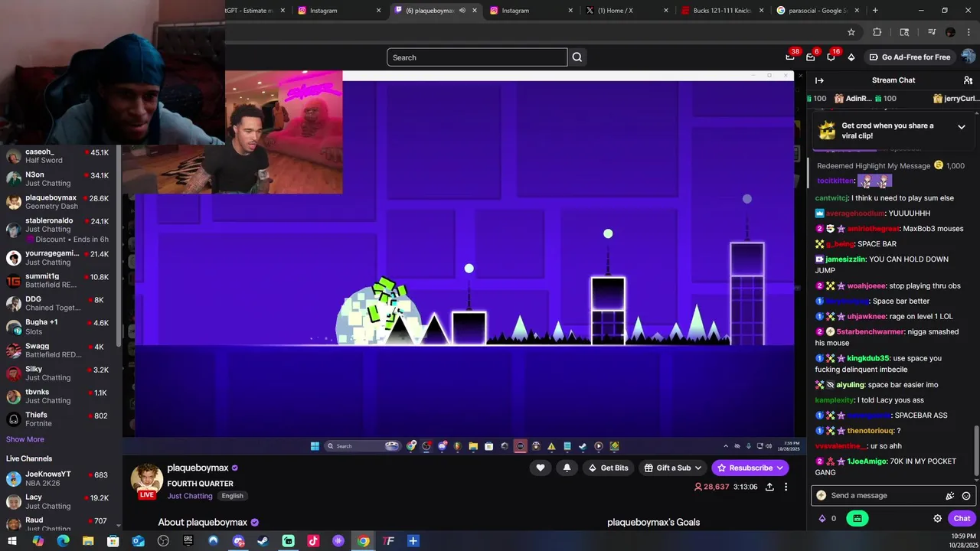
Task: Open the Twitch user avatar menu
Action: point(969,57)
